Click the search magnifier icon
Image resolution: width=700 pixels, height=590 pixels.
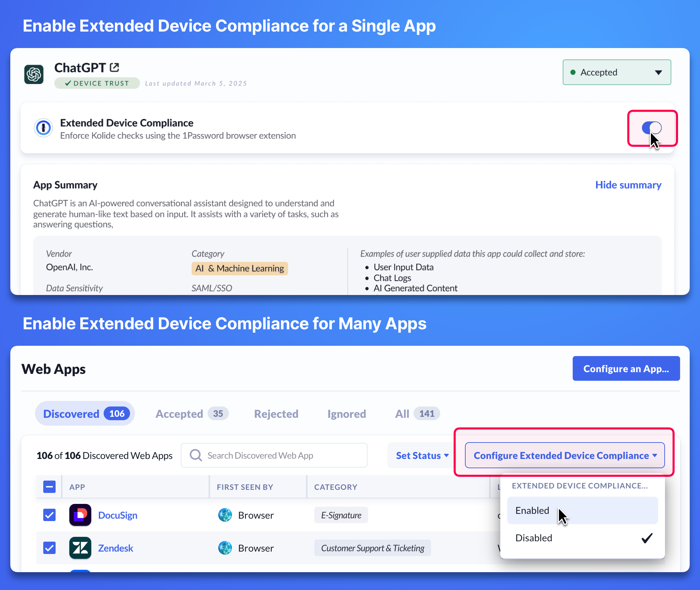[196, 455]
